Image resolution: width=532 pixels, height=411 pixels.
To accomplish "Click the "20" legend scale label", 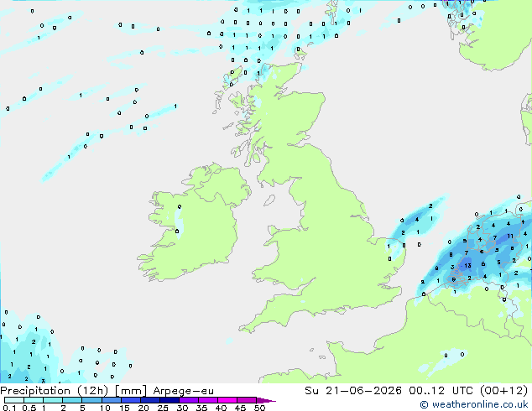I will pyautogui.click(x=143, y=408).
